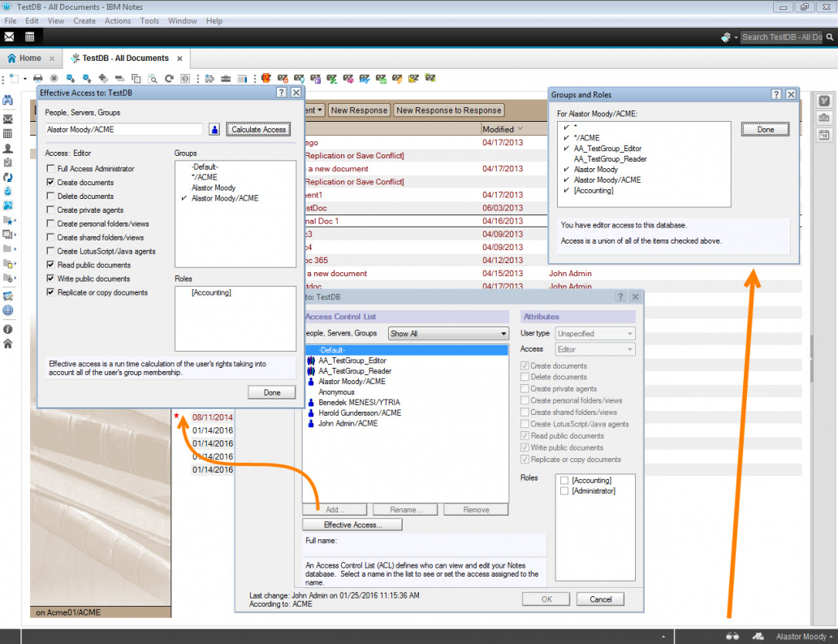Toggle Delete documents in Effective Access dialog
The image size is (838, 644).
[x=51, y=197]
